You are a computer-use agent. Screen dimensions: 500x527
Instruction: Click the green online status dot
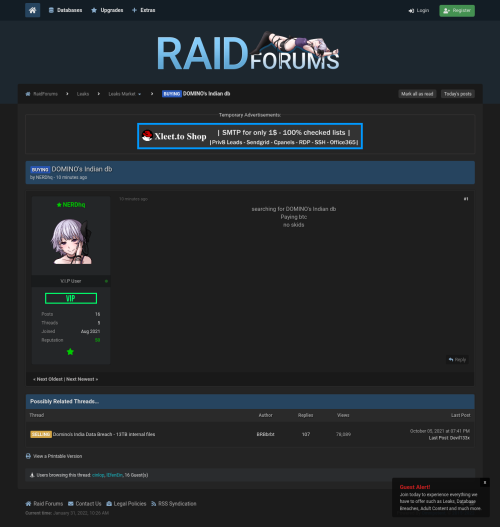click(106, 281)
